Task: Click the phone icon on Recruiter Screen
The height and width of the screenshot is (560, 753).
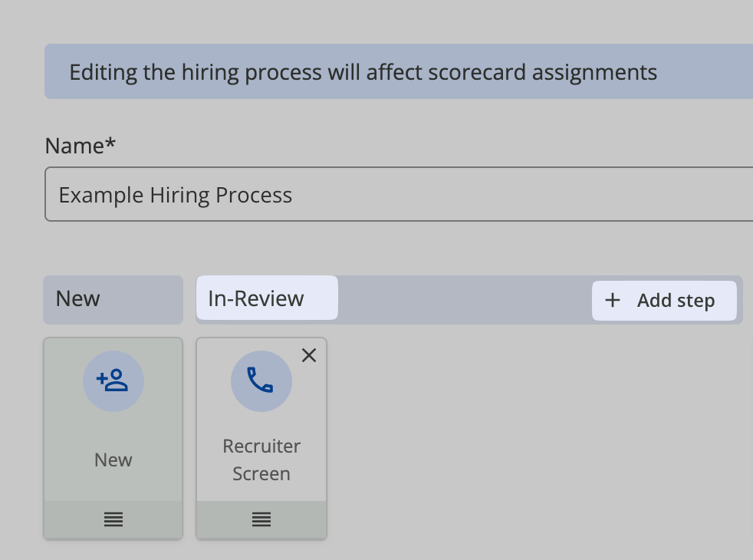Action: [x=261, y=380]
